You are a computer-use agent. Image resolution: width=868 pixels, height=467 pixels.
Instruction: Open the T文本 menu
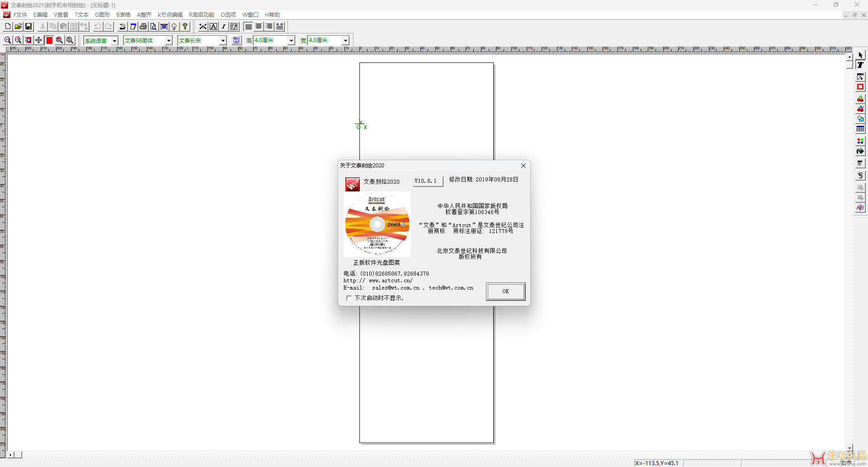81,15
